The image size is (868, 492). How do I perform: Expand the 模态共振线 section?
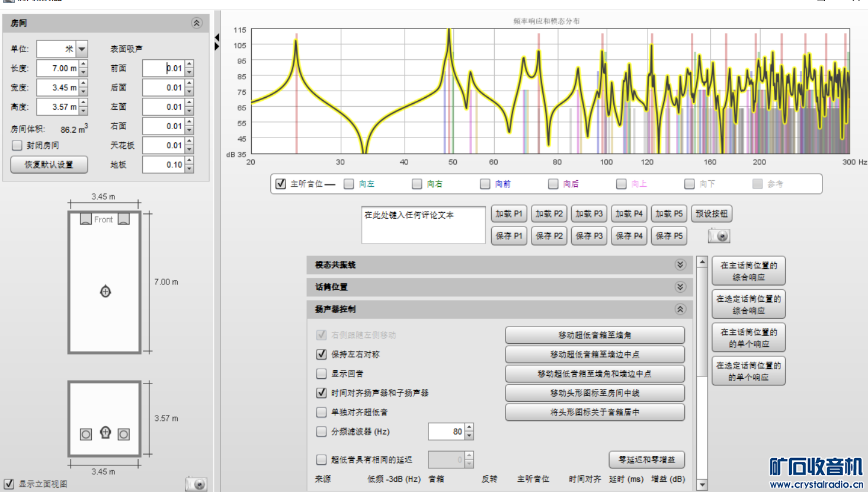(x=680, y=265)
